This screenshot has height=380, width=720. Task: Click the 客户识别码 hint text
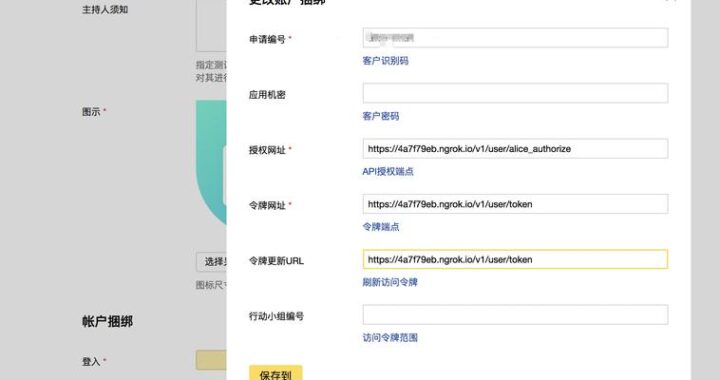coord(385,61)
